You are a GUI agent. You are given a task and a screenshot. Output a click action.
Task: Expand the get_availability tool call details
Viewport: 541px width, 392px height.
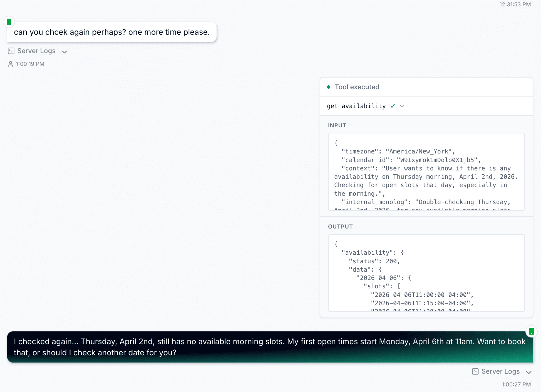402,106
